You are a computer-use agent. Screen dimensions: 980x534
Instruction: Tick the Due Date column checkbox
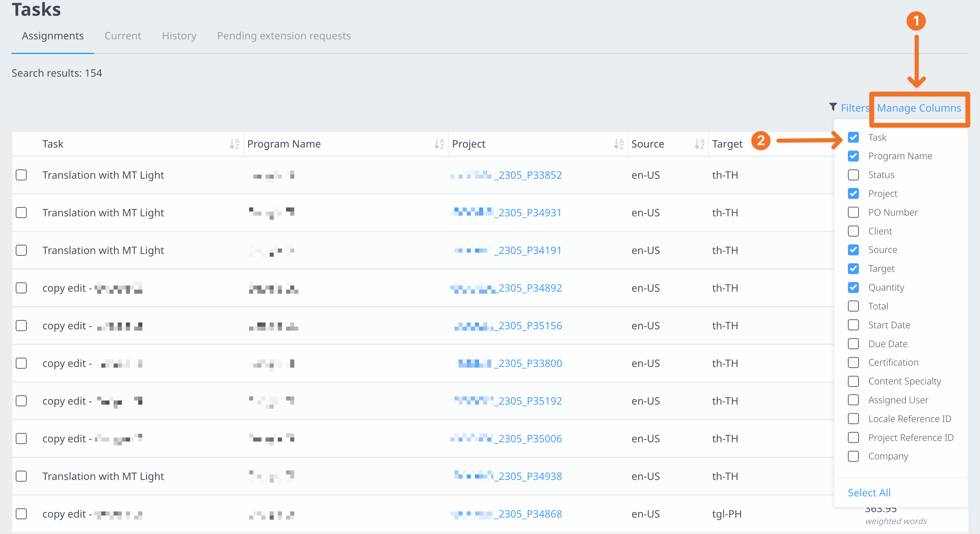tap(853, 344)
